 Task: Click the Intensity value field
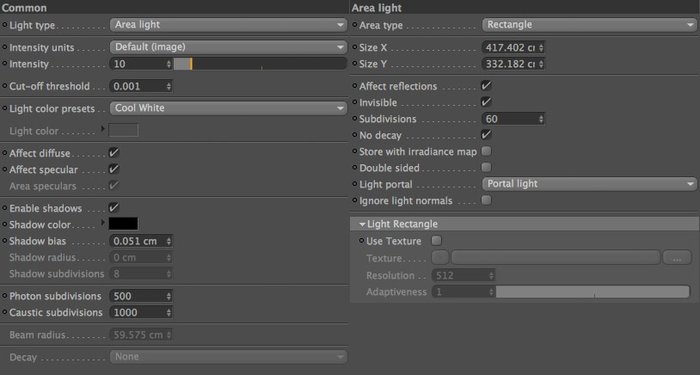pos(137,64)
